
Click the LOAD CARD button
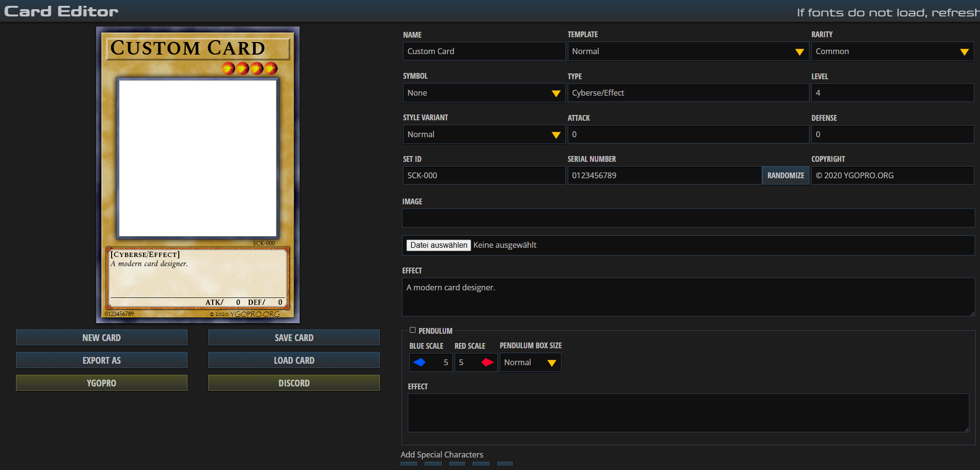click(x=293, y=360)
